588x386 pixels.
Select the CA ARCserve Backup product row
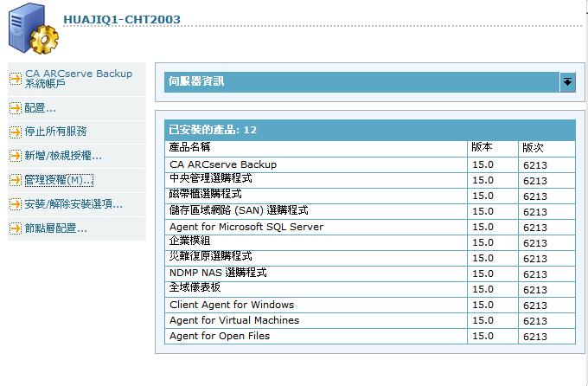(370, 164)
